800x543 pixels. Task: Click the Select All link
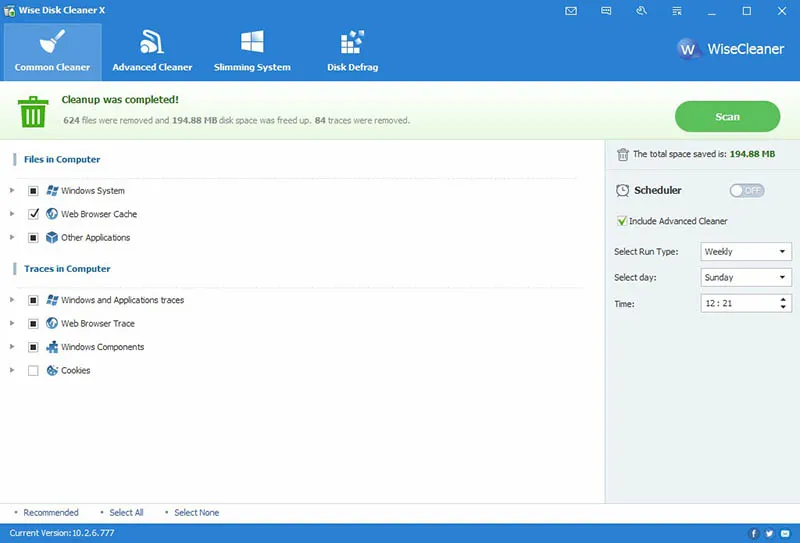click(x=126, y=513)
